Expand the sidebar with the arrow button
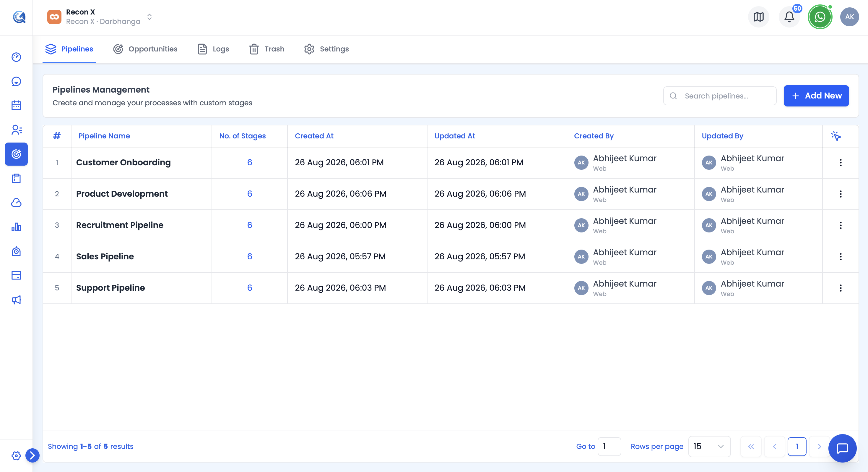Image resolution: width=868 pixels, height=472 pixels. click(32, 455)
